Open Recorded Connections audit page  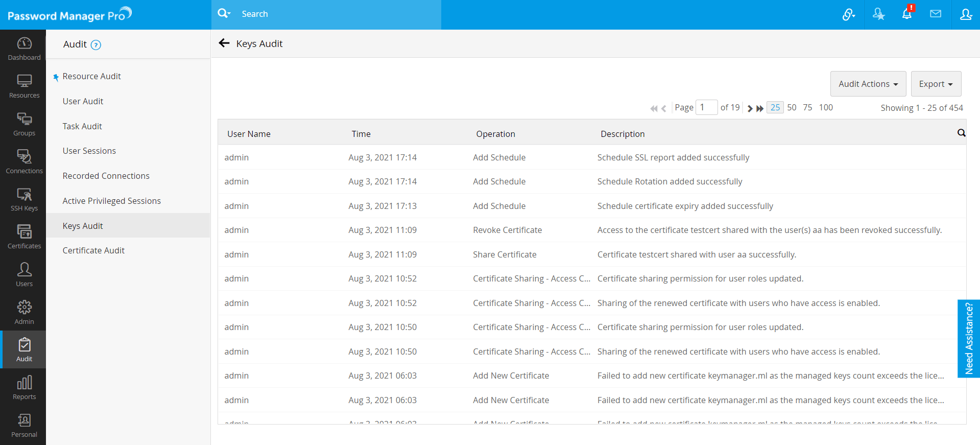tap(106, 176)
